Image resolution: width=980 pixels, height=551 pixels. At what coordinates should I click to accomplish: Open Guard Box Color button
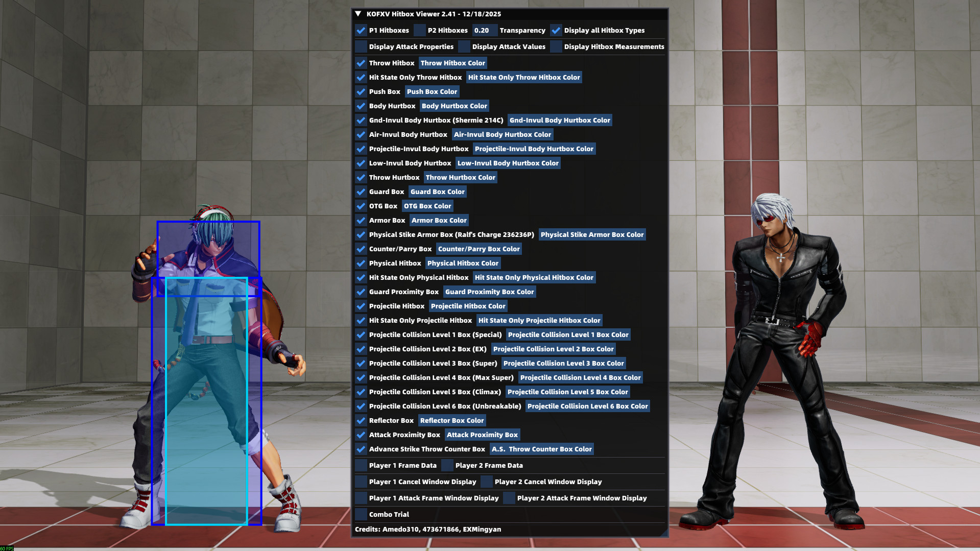pyautogui.click(x=438, y=191)
